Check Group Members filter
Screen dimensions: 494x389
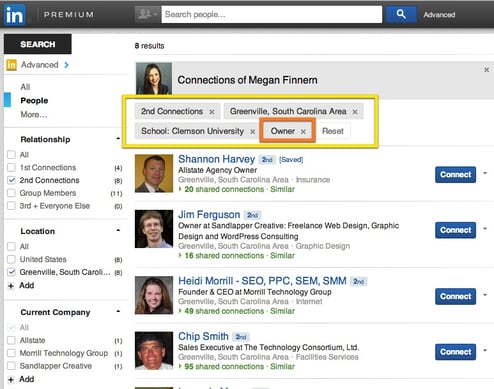[x=11, y=193]
